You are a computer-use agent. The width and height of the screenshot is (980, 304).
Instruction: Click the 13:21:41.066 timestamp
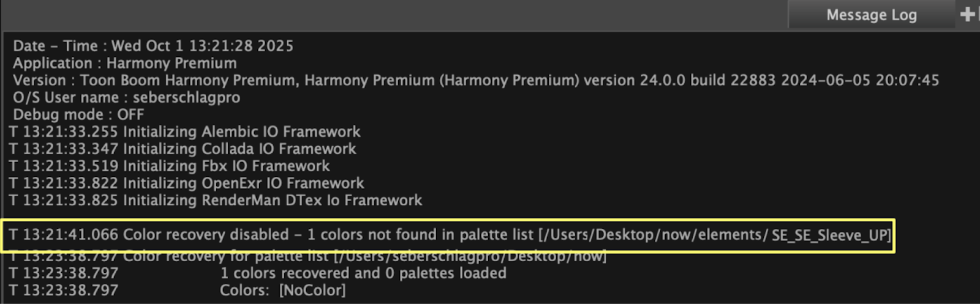click(70, 234)
